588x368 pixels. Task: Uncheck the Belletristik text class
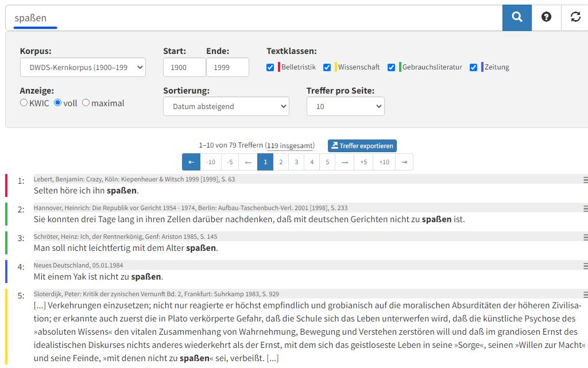tap(270, 67)
